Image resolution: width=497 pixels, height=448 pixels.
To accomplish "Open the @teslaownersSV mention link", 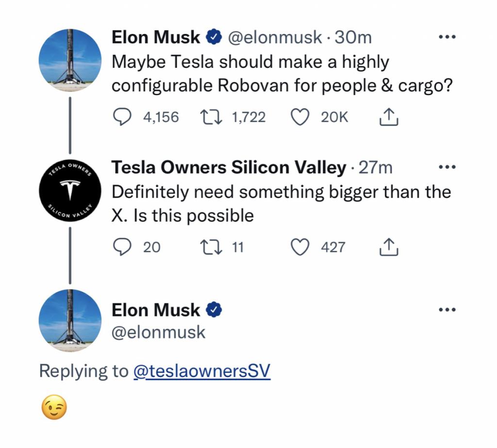I will 202,371.
